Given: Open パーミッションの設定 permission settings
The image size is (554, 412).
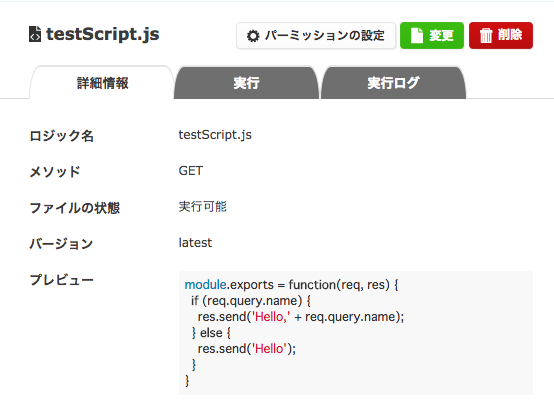Looking at the screenshot, I should [x=316, y=35].
